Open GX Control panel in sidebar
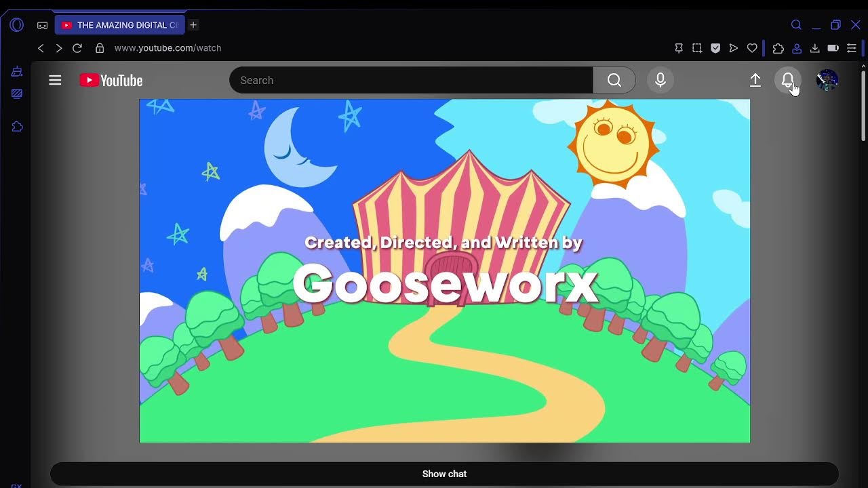The width and height of the screenshot is (868, 488). click(x=17, y=94)
